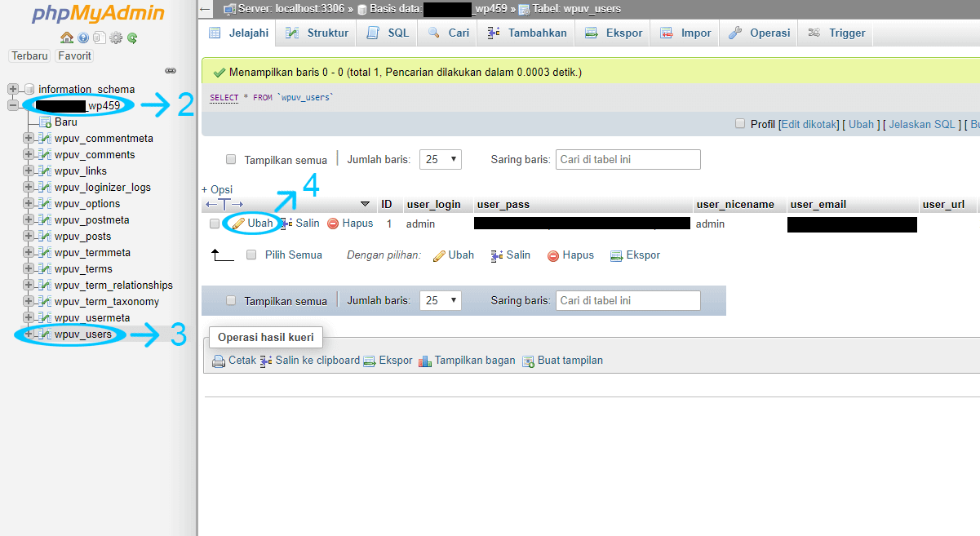Click table icon next to wpuv_commentmeta
980x536 pixels.
coord(45,138)
